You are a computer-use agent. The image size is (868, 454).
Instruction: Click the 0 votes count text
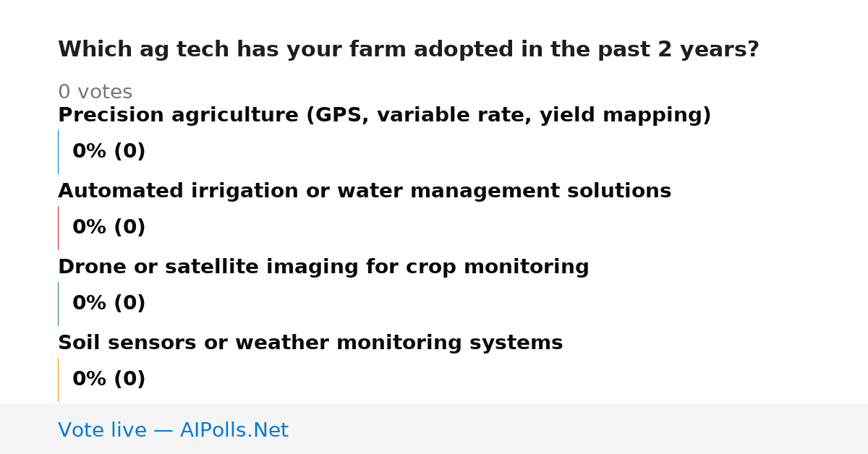(95, 93)
